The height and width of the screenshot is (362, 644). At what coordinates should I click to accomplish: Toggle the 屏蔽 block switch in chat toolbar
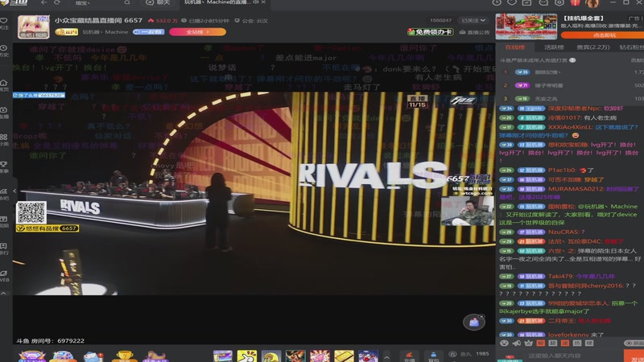pos(634,343)
